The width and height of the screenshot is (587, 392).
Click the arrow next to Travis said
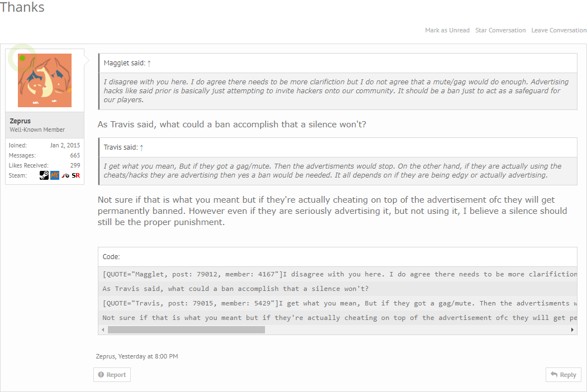tap(141, 147)
